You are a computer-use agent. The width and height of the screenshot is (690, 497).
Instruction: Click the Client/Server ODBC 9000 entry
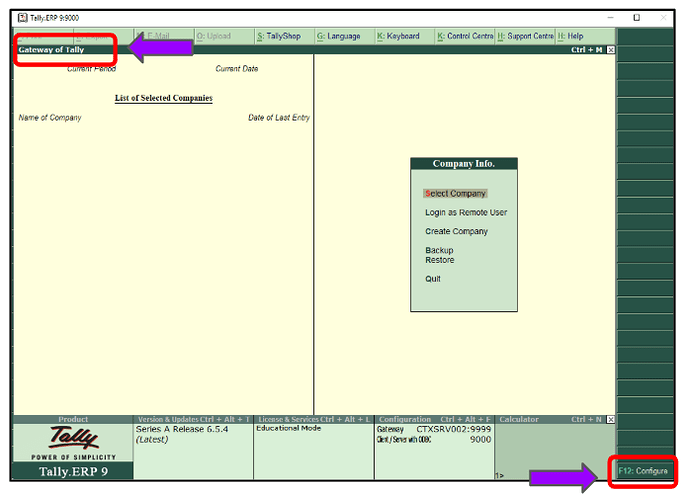coord(434,440)
